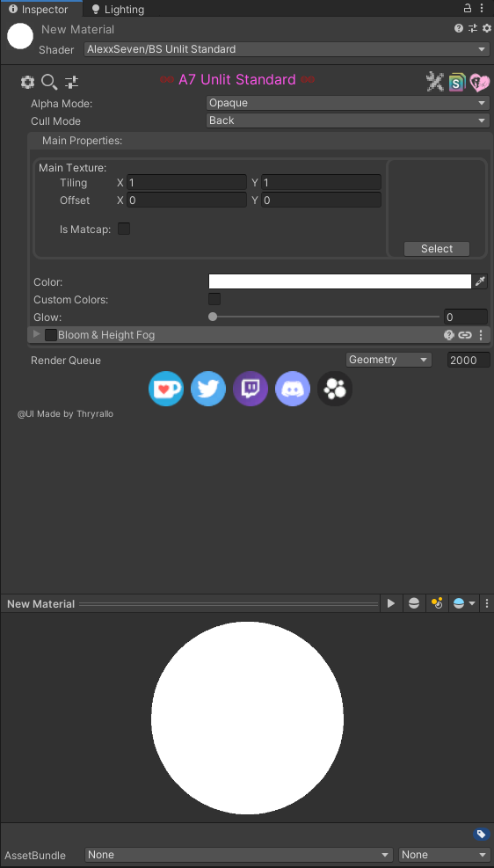Open the Alpha Mode dropdown

tap(348, 103)
